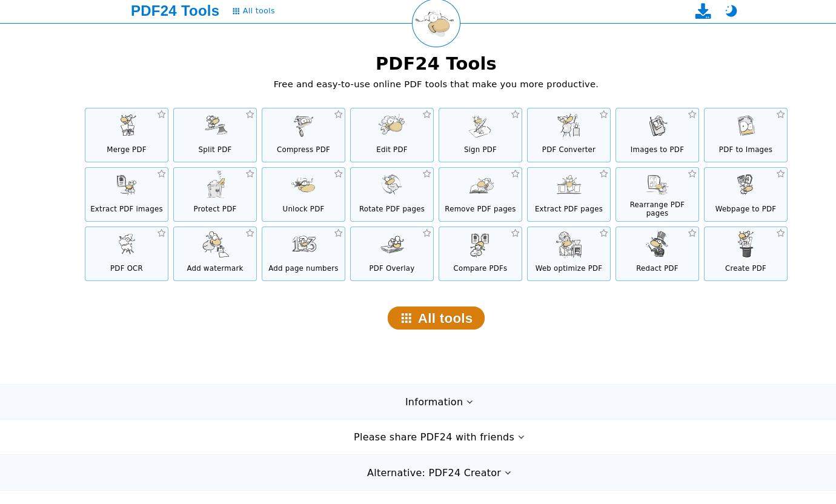Open the Unlock PDF tool icon
The height and width of the screenshot is (504, 836).
click(x=304, y=185)
